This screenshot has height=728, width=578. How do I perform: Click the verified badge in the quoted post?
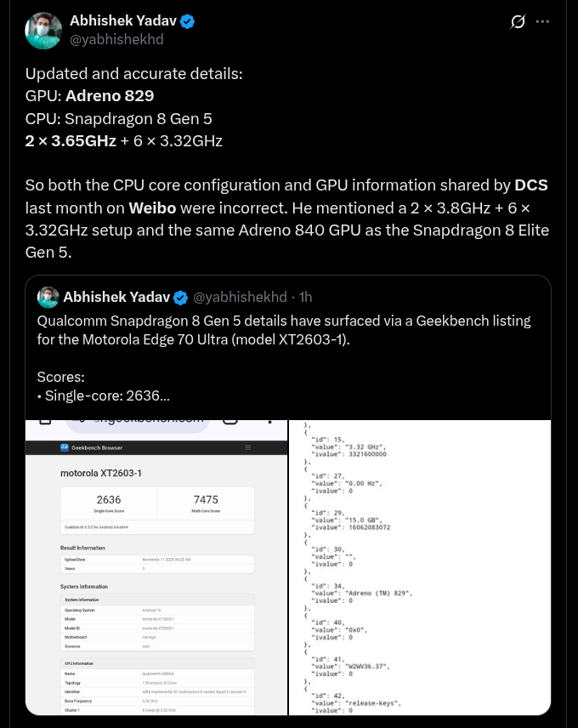pos(180,297)
